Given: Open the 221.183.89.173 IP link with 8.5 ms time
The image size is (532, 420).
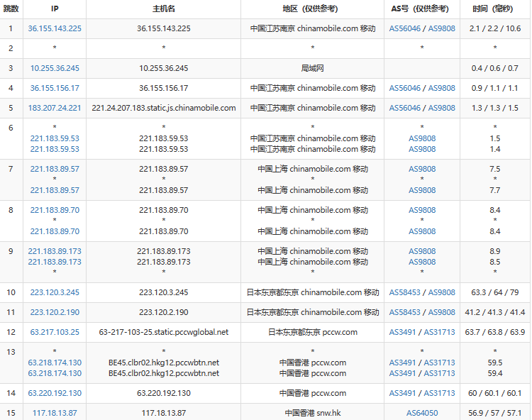Looking at the screenshot, I should click(x=55, y=262).
